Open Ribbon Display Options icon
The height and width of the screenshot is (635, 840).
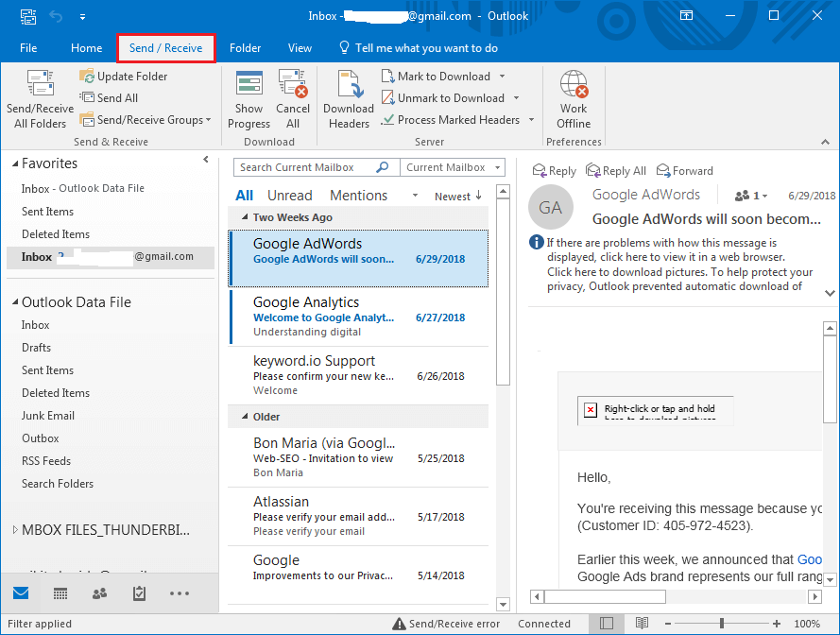click(x=686, y=15)
